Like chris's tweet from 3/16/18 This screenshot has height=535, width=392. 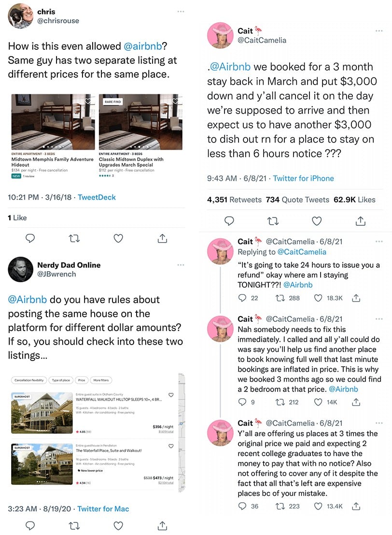[118, 238]
